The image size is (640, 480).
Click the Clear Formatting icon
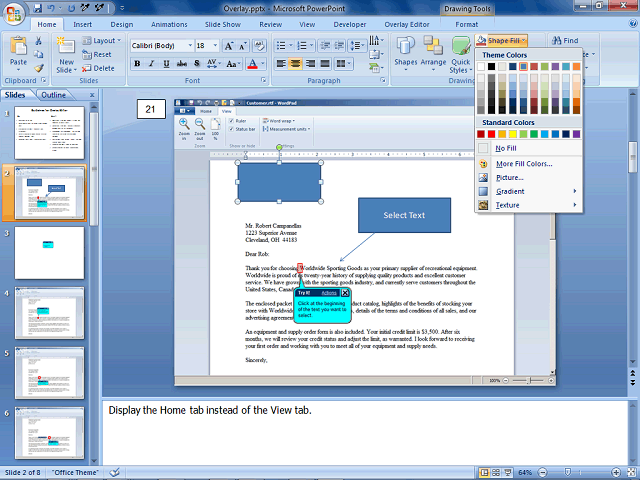pyautogui.click(x=259, y=46)
